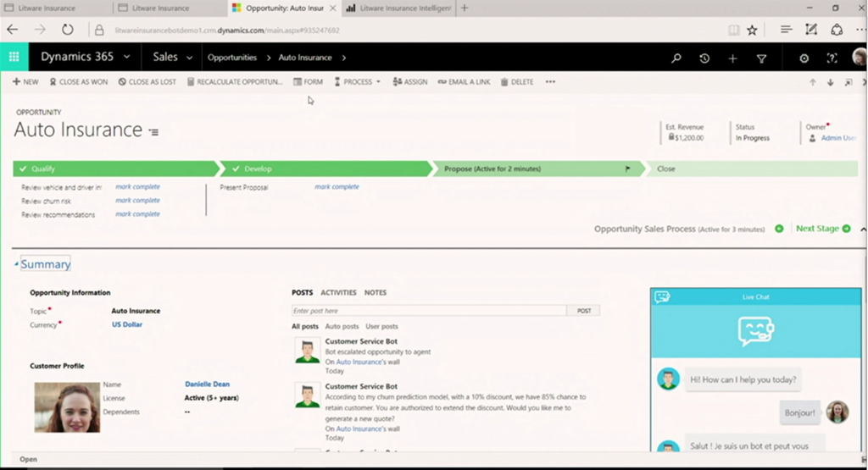Click the search magnifier in navigation bar
Image resolution: width=868 pixels, height=470 pixels.
676,58
